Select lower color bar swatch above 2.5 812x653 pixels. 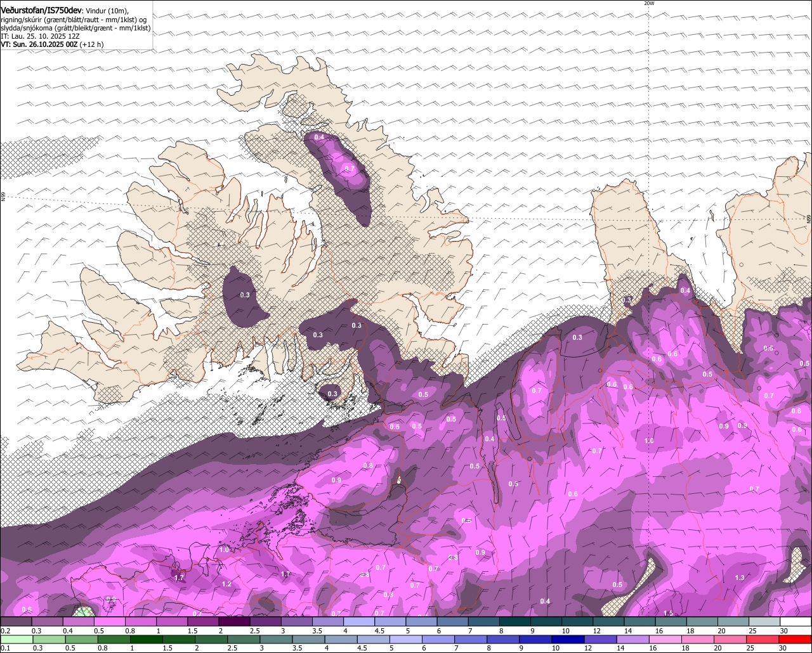pos(244,639)
